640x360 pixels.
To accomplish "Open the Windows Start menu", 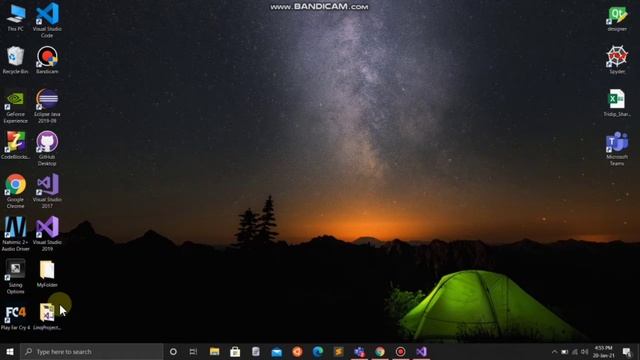I will pyautogui.click(x=10, y=351).
